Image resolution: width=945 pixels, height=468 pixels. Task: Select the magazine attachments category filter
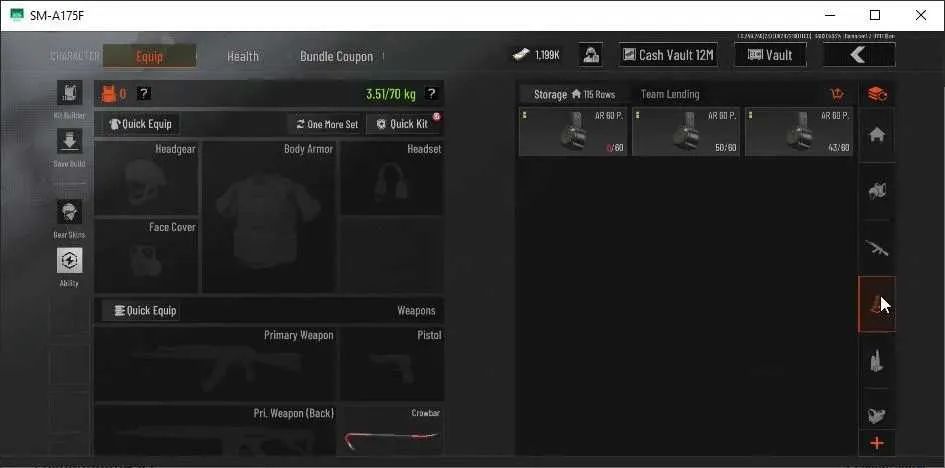coord(877,304)
